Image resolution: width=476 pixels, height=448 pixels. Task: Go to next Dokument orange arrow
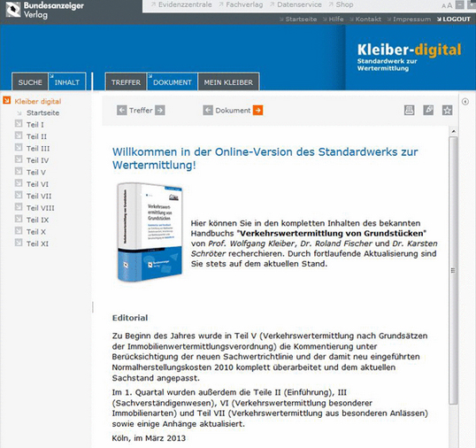tap(257, 110)
